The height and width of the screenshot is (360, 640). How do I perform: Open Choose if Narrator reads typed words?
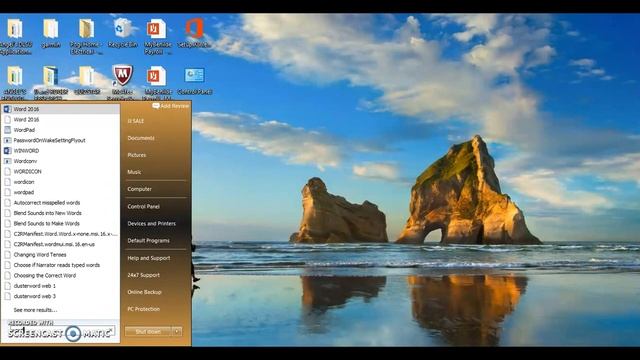[60, 265]
